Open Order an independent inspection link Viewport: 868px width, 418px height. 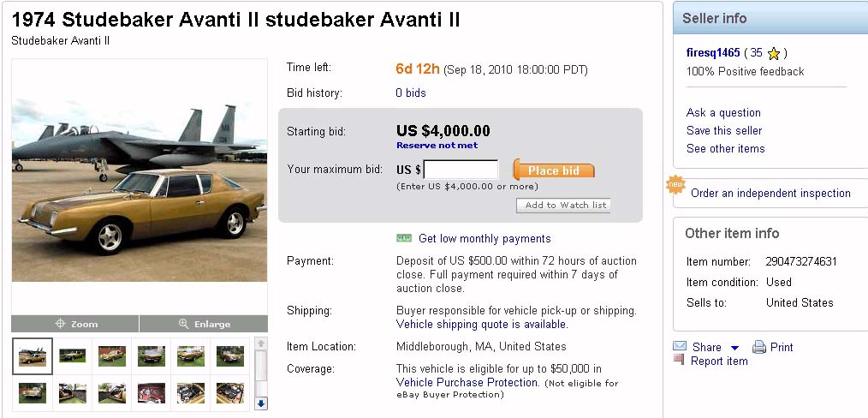point(770,194)
